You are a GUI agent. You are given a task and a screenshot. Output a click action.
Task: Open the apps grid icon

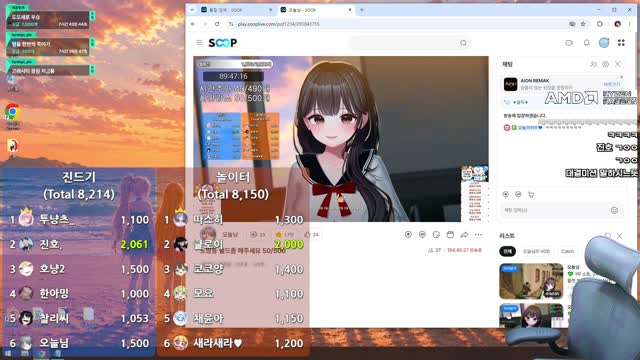click(x=621, y=42)
